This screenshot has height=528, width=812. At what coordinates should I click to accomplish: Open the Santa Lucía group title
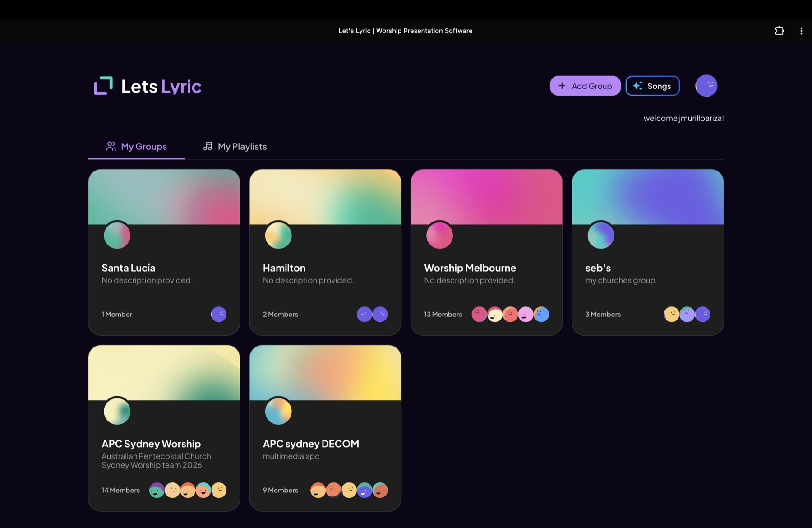pyautogui.click(x=129, y=268)
